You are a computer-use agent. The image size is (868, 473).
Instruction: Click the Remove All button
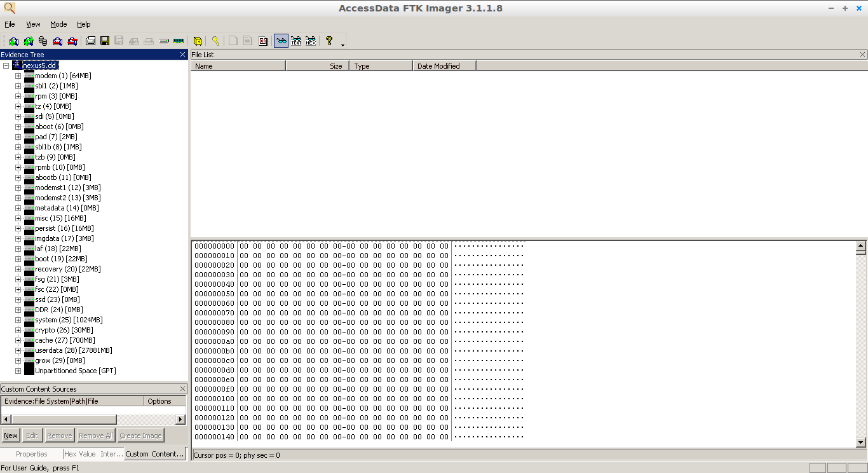pos(95,435)
